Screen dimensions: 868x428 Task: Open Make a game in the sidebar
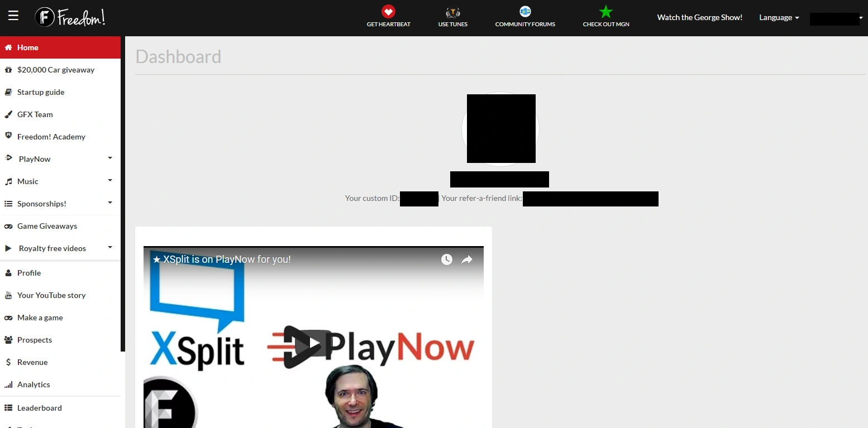(x=60, y=318)
